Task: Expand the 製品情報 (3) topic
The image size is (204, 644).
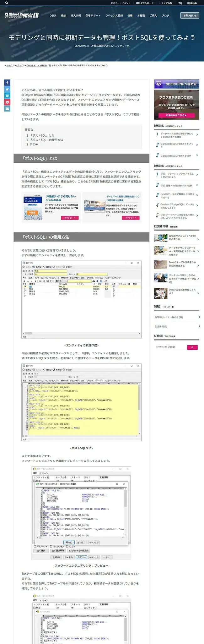Action: [176, 326]
